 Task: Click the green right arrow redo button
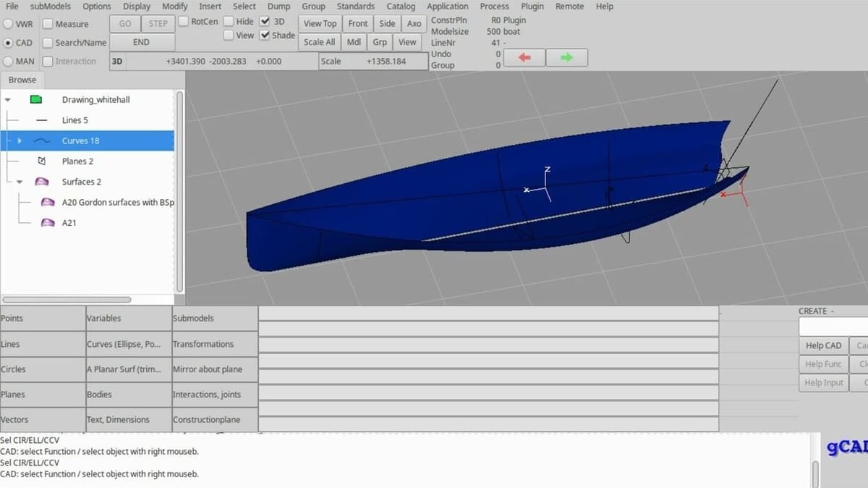566,57
